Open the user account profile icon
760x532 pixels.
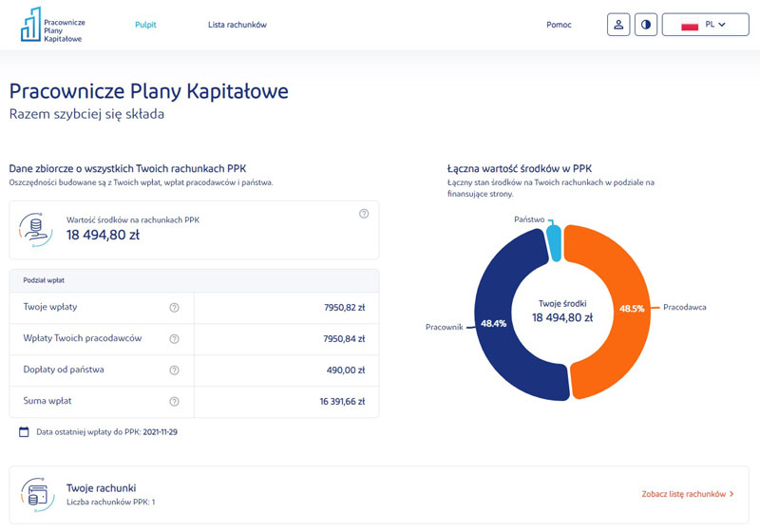618,25
